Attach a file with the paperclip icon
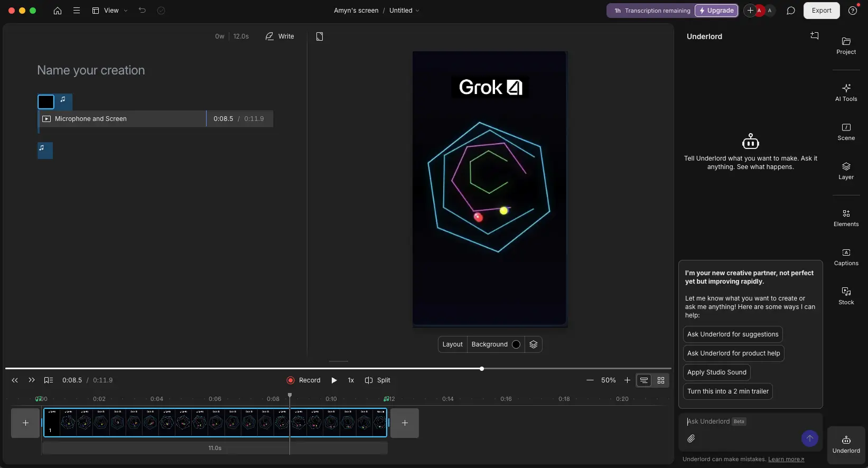The height and width of the screenshot is (468, 868). point(691,438)
